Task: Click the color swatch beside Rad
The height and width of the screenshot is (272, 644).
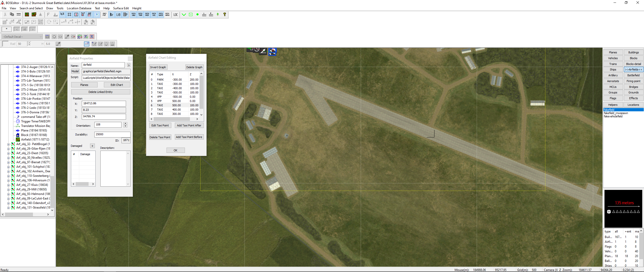Action: (x=5, y=44)
